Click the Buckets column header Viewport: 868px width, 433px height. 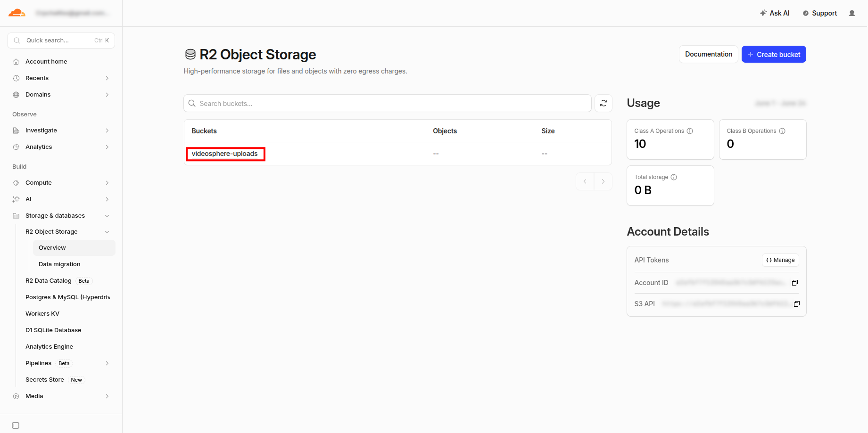click(204, 131)
